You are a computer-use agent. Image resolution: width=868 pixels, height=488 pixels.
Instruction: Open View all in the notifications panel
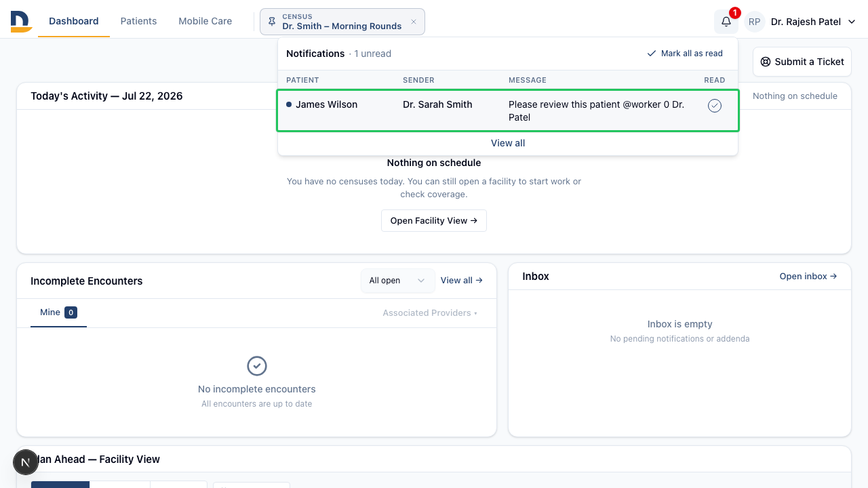pyautogui.click(x=508, y=143)
